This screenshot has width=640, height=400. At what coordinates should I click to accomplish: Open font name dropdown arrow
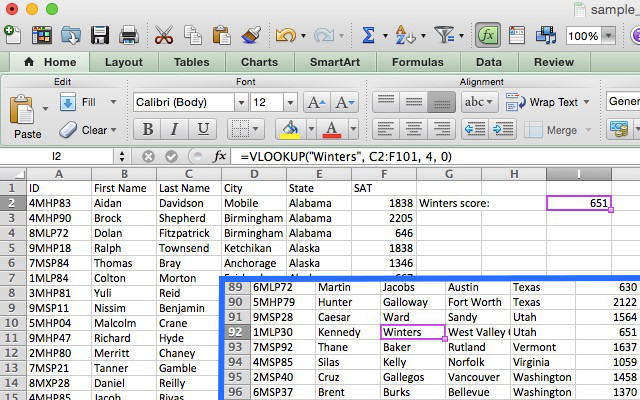(241, 102)
